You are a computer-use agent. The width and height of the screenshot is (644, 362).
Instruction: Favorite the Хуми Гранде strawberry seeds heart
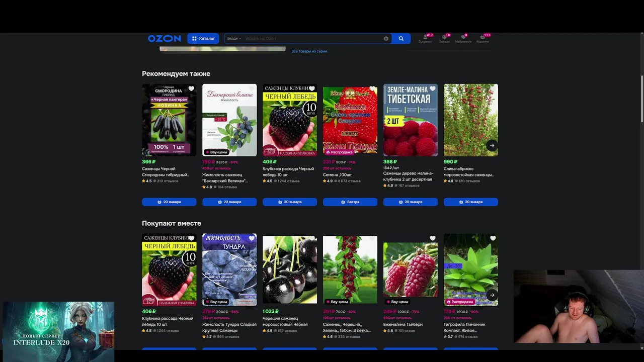(372, 89)
